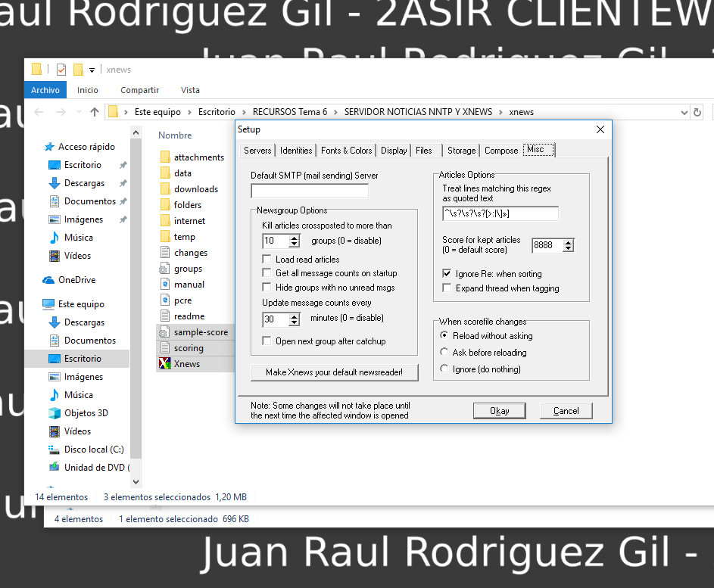714x588 pixels.
Task: Click the OneDrive cloud icon
Action: coord(48,280)
